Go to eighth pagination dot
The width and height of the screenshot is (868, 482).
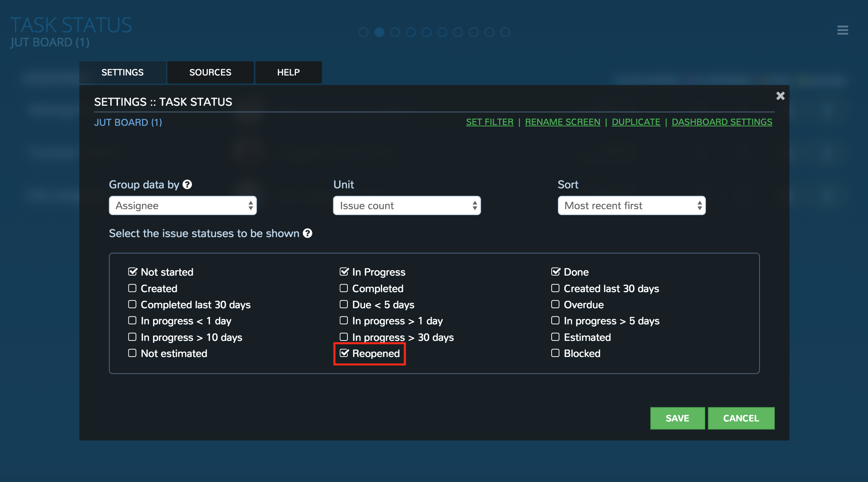474,32
